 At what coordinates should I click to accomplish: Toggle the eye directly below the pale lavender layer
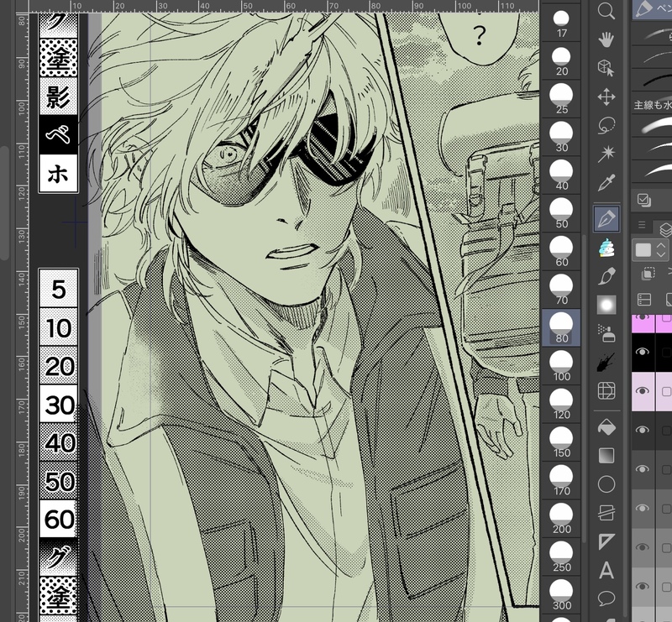[642, 430]
